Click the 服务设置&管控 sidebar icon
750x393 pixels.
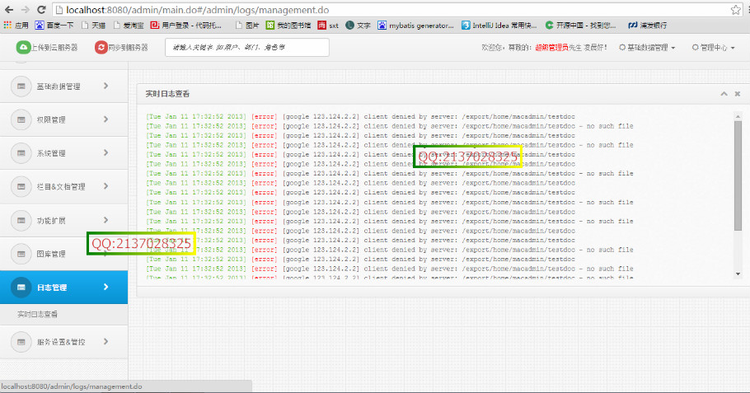pos(21,342)
